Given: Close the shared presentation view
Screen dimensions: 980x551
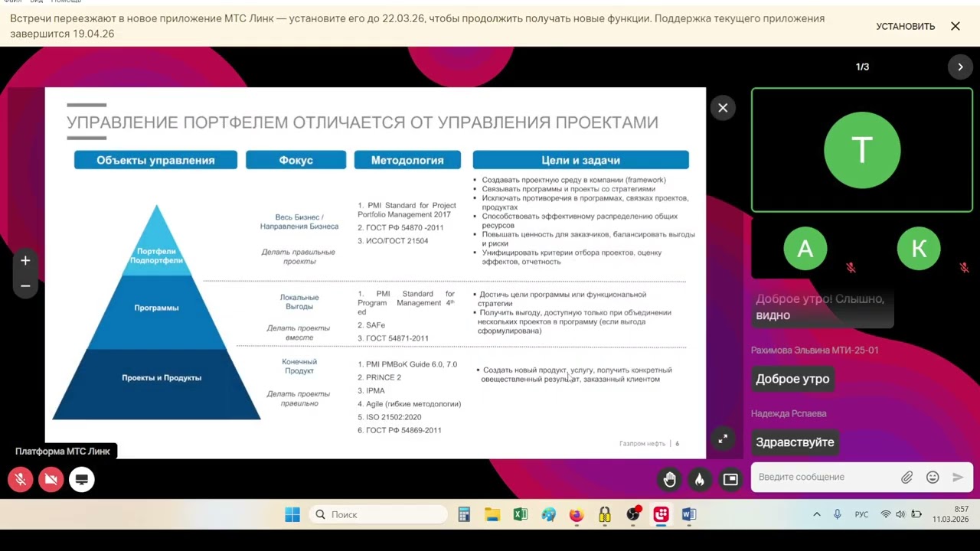Looking at the screenshot, I should pyautogui.click(x=723, y=108).
